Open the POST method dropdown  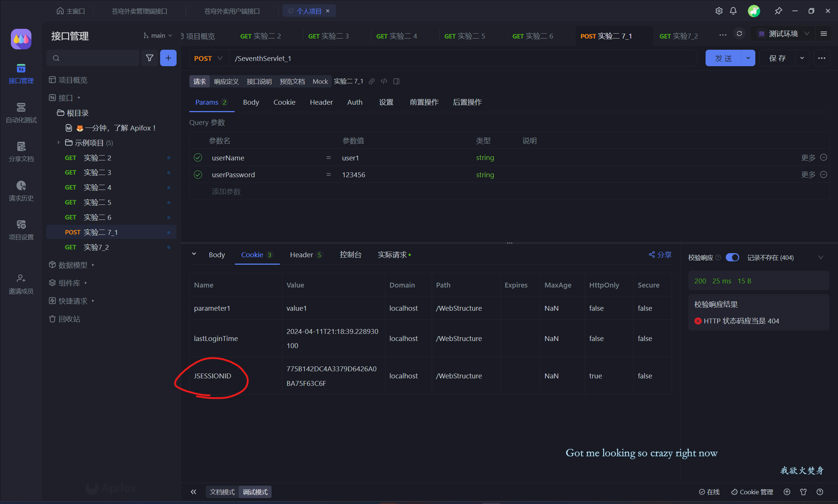(208, 58)
